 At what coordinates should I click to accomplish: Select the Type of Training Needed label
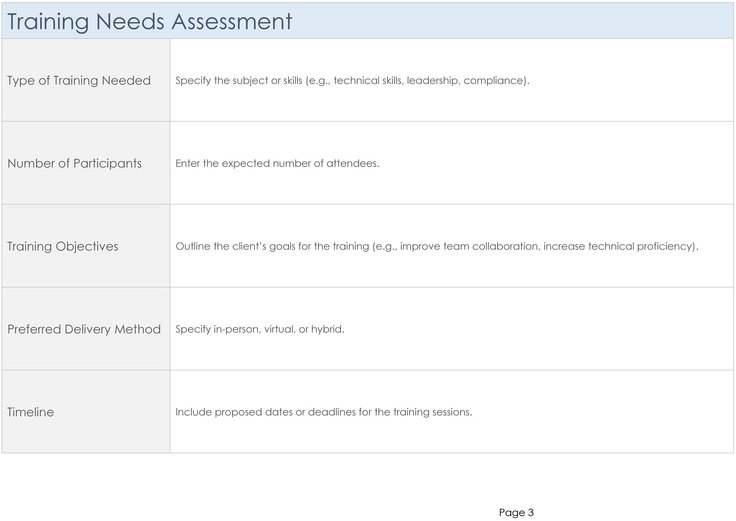coord(79,81)
